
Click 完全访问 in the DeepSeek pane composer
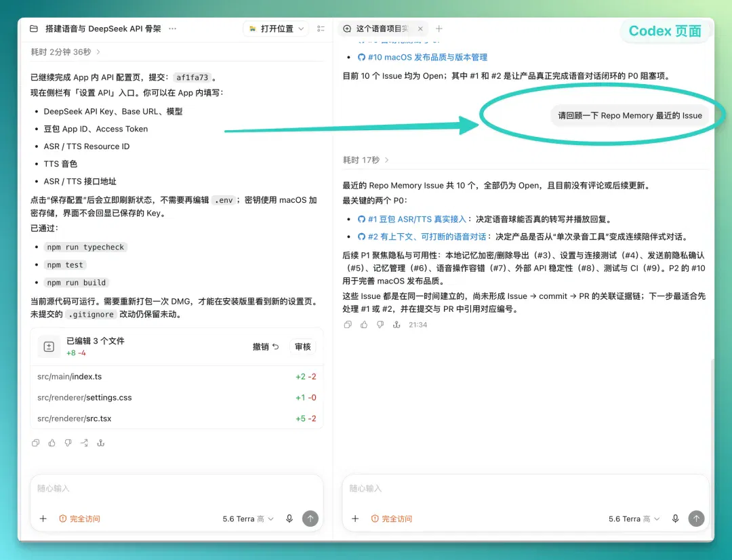[79, 519]
